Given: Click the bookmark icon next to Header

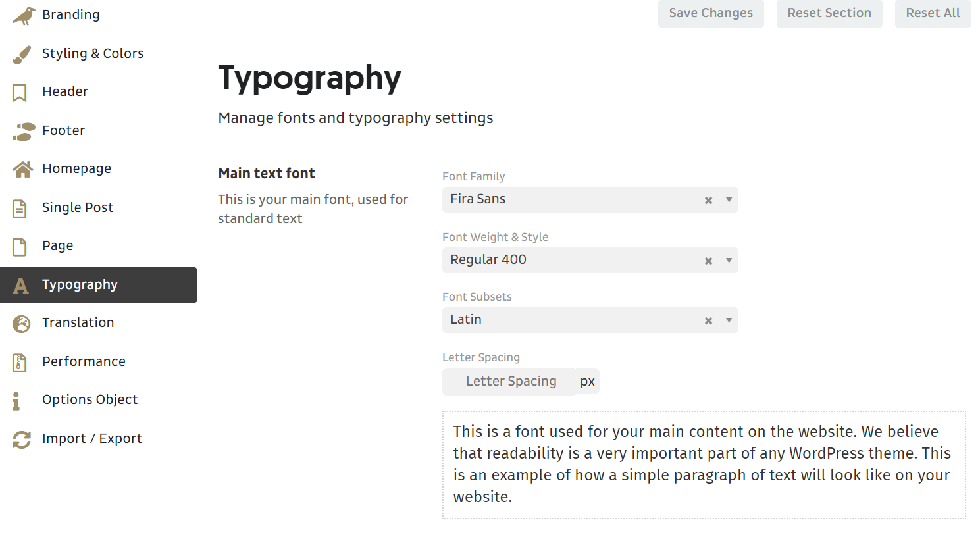Looking at the screenshot, I should (20, 93).
